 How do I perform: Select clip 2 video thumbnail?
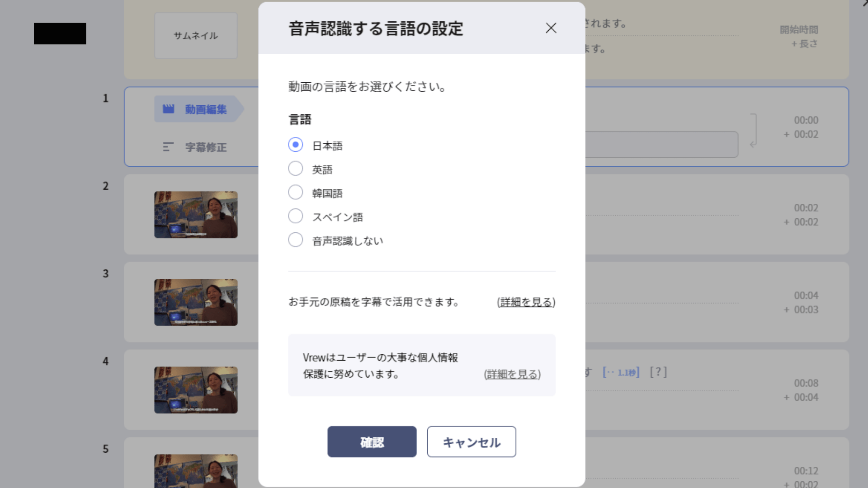(196, 215)
